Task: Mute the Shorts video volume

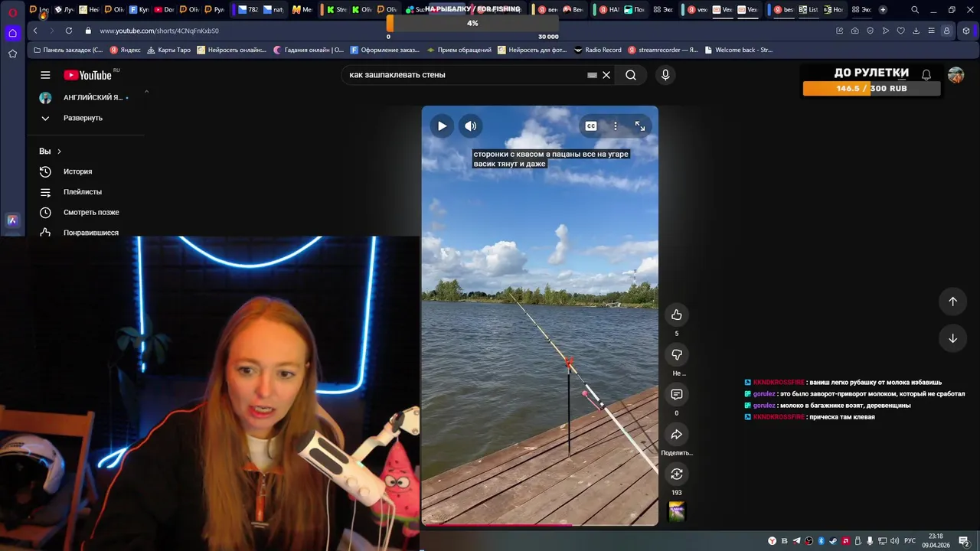Action: (x=471, y=126)
